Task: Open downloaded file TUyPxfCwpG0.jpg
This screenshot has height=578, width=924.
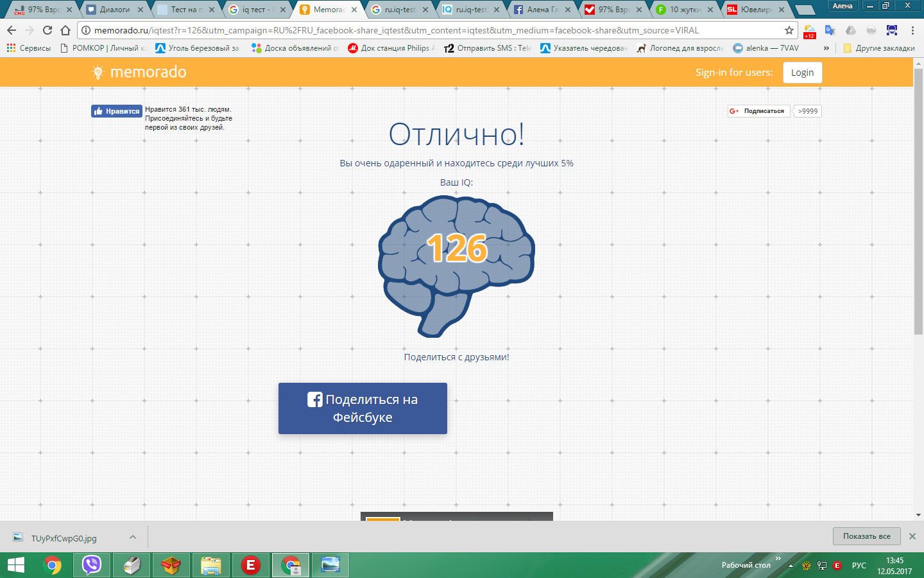Action: pos(64,538)
